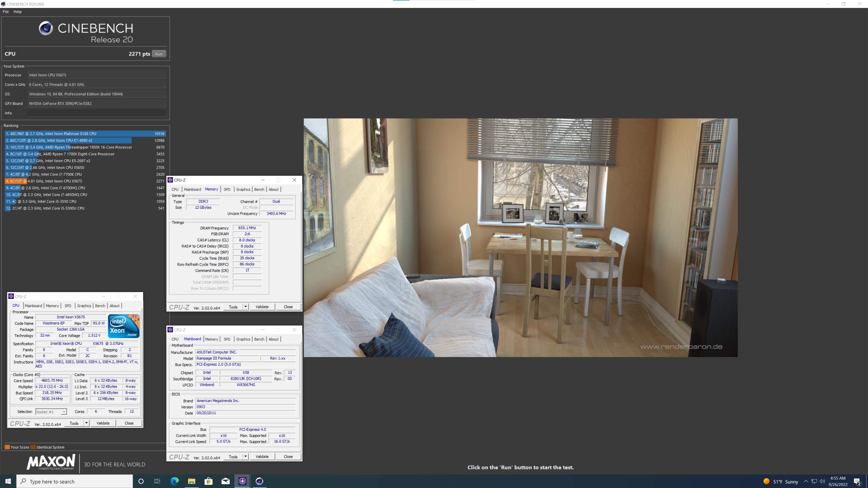Open volume control tray icon
This screenshot has height=488, width=868.
pos(823,481)
